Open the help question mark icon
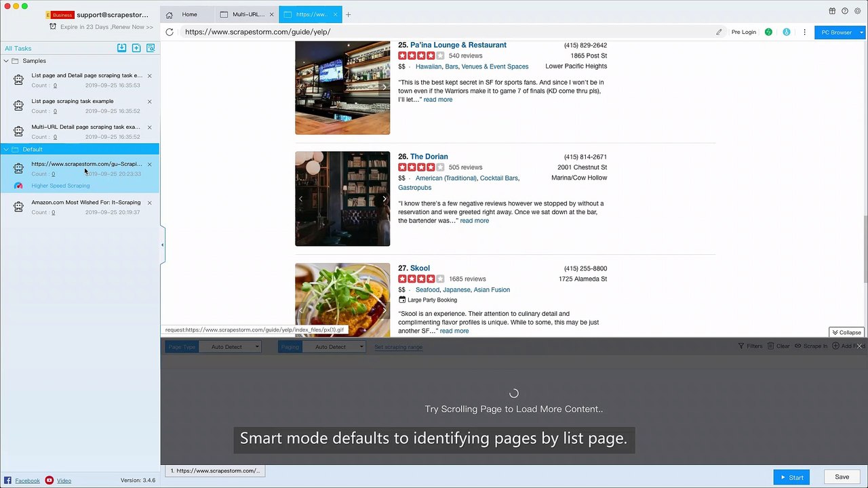 [845, 11]
